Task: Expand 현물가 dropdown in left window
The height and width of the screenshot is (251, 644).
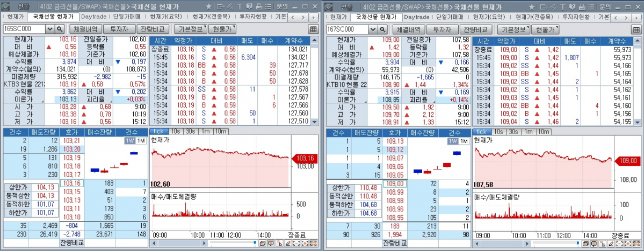Action: (222, 29)
